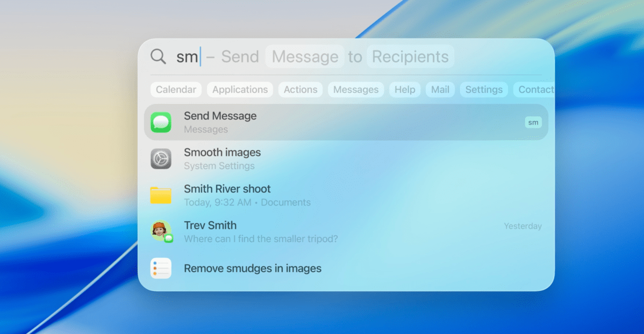This screenshot has width=644, height=334.
Task: Click the "sm" quick key badge
Action: (x=533, y=122)
